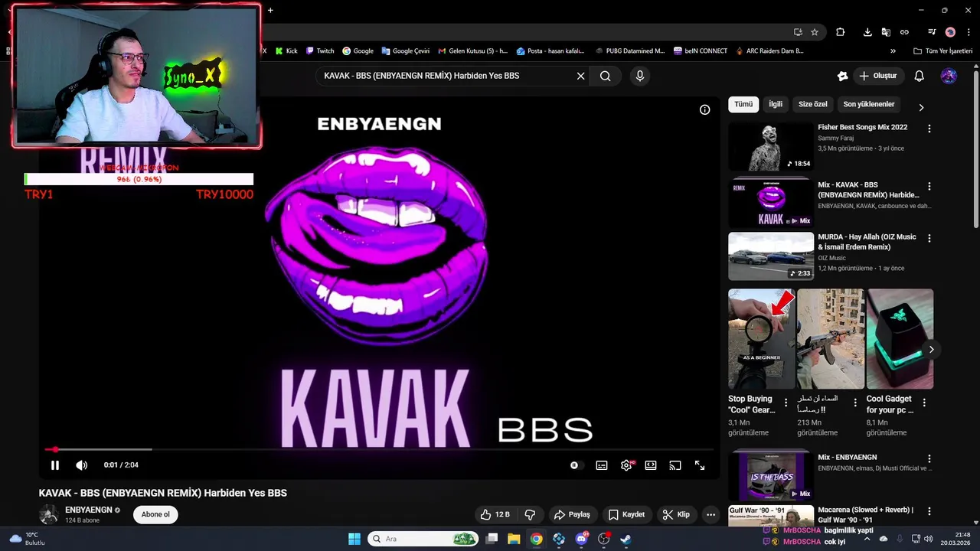Open the ENBYAENGN channel avatar
Image resolution: width=980 pixels, height=551 pixels.
(x=49, y=514)
